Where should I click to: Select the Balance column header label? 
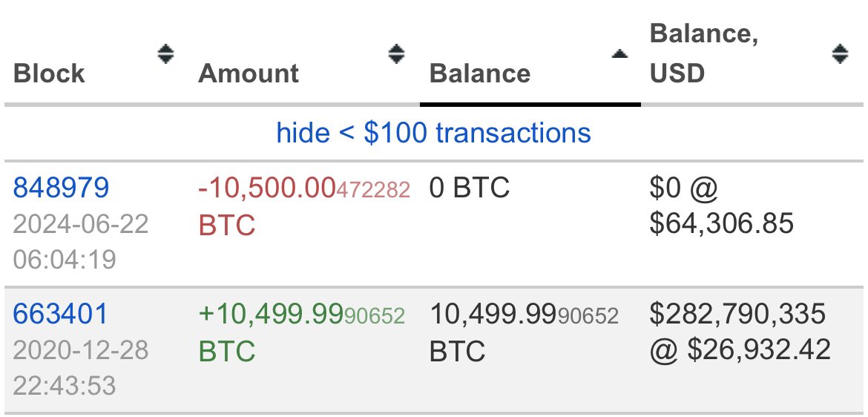tap(480, 73)
